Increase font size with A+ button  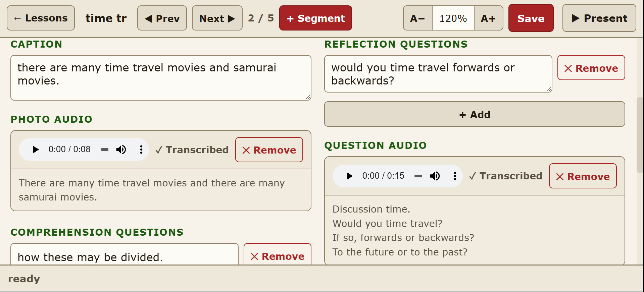488,18
